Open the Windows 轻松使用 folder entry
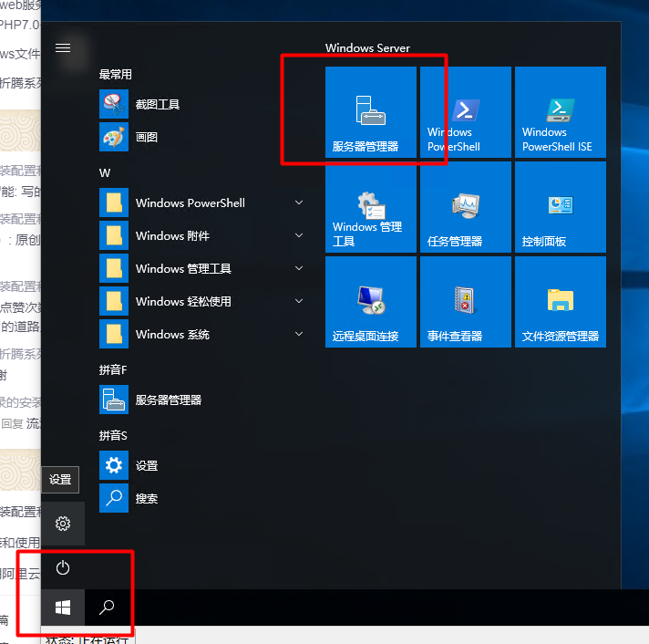649x644 pixels. 202,301
